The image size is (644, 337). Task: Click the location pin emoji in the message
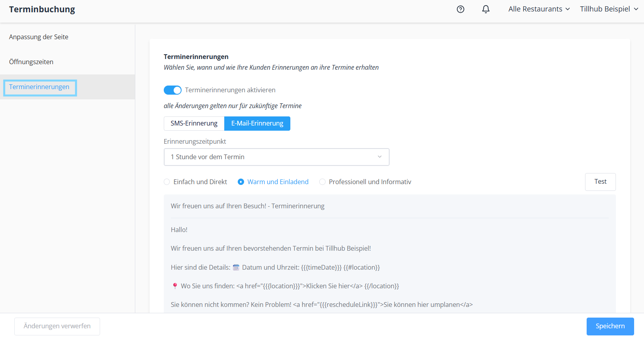(175, 286)
